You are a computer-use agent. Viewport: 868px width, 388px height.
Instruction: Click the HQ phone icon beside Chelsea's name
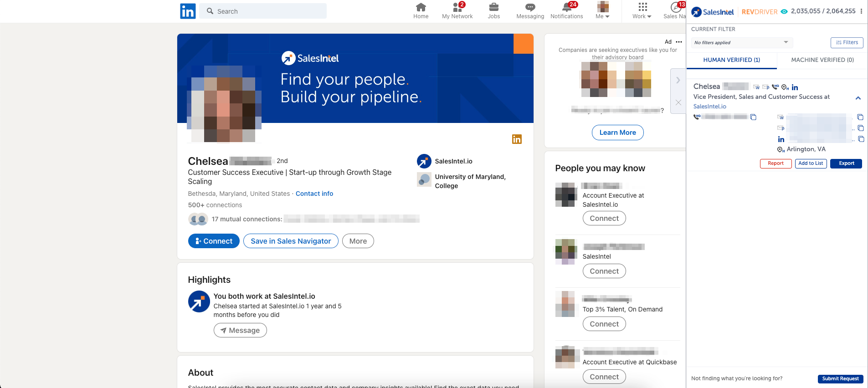[x=775, y=87]
